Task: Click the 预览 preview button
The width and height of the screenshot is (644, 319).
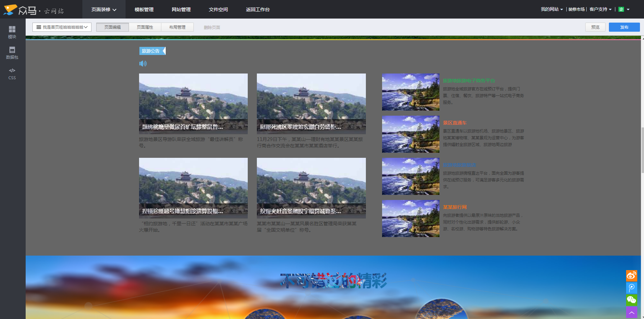Action: click(x=595, y=27)
